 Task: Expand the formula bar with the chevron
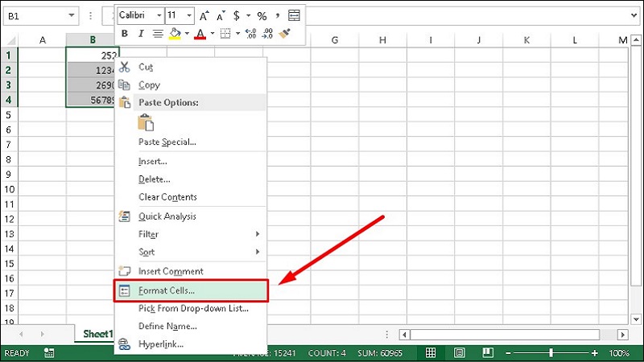click(x=634, y=15)
